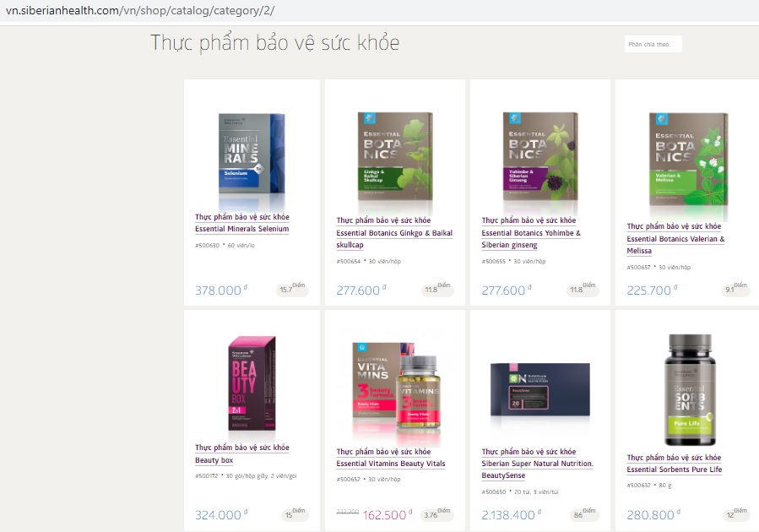Open the Ginkgo & Baikal skullcap product image
The image size is (759, 532).
(x=395, y=157)
